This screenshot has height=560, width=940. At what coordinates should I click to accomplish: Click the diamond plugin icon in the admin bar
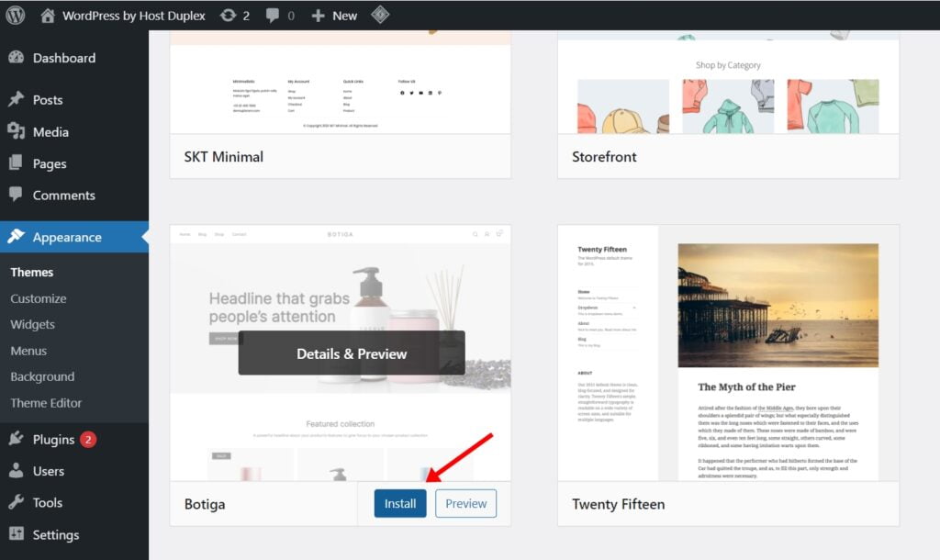[x=380, y=14]
